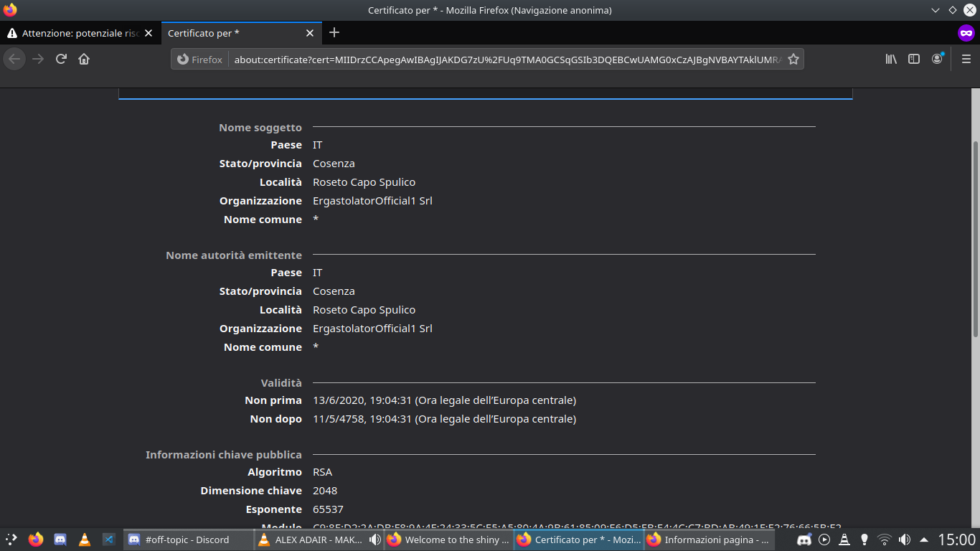The image size is (980, 551).
Task: Click 'Cosenza' under Nome autorità emittente
Action: pyautogui.click(x=334, y=291)
